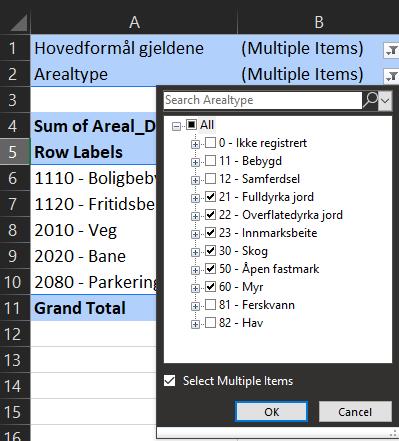The height and width of the screenshot is (441, 399).
Task: Uncheck 60 - Myr checkbox
Action: (210, 287)
